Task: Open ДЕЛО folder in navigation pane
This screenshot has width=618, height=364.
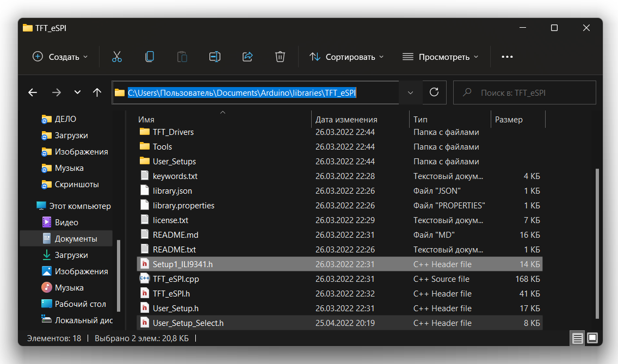Action: [65, 119]
